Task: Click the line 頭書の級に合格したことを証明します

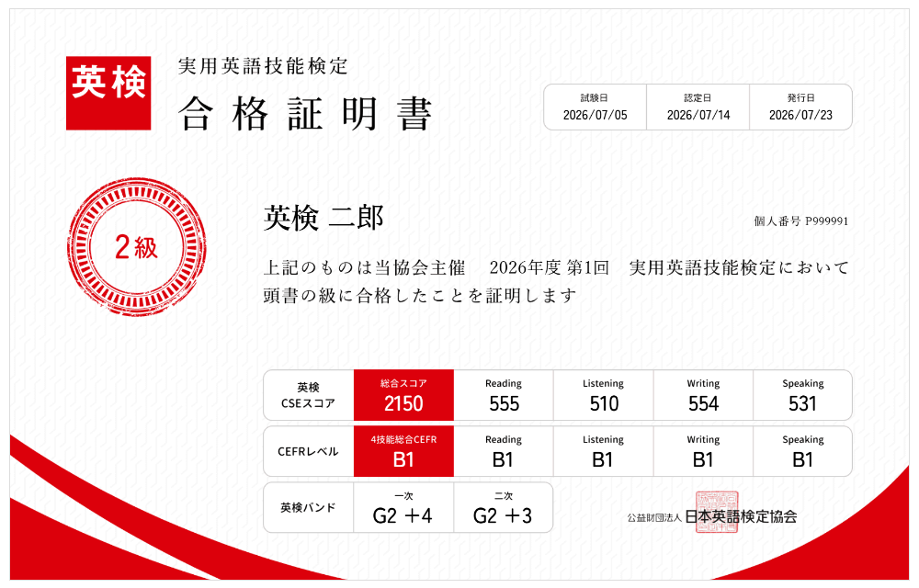Action: (x=420, y=295)
